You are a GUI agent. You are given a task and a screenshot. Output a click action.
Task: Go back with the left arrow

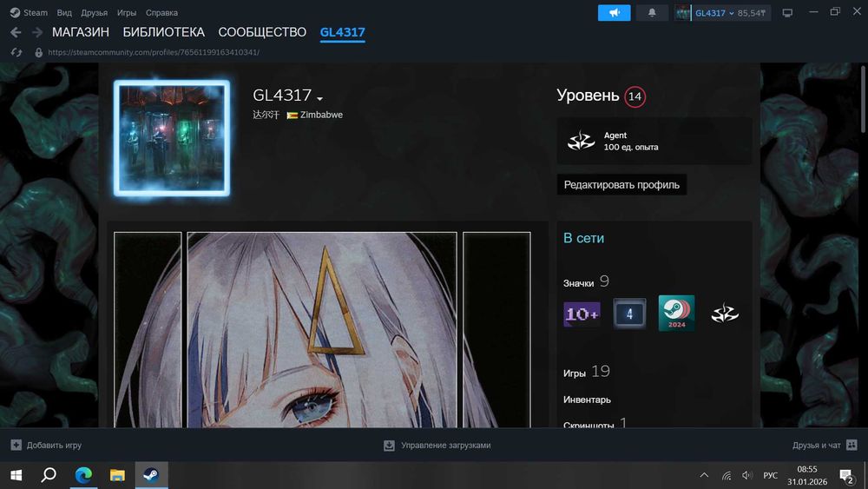[x=16, y=33]
